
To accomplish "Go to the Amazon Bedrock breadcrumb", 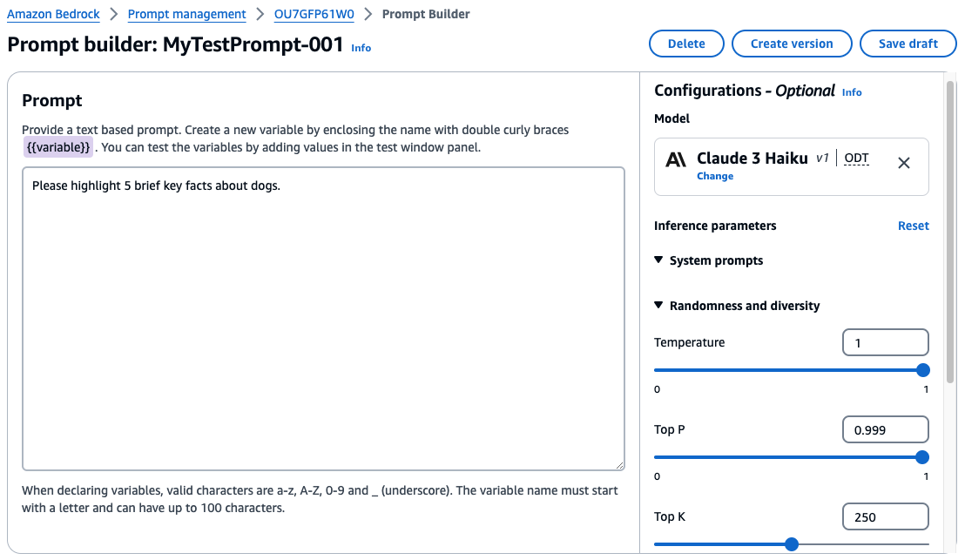I will pyautogui.click(x=53, y=14).
